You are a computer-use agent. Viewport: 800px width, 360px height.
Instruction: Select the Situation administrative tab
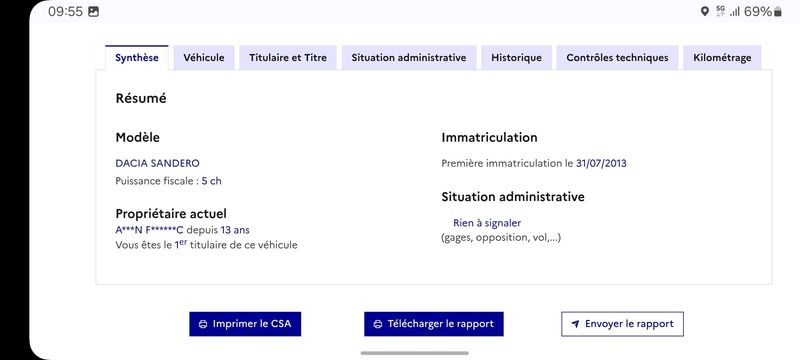tap(409, 58)
